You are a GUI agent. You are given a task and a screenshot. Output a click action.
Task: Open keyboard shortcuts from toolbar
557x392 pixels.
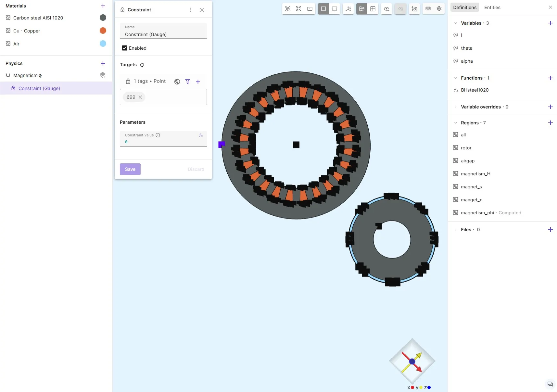(428, 9)
